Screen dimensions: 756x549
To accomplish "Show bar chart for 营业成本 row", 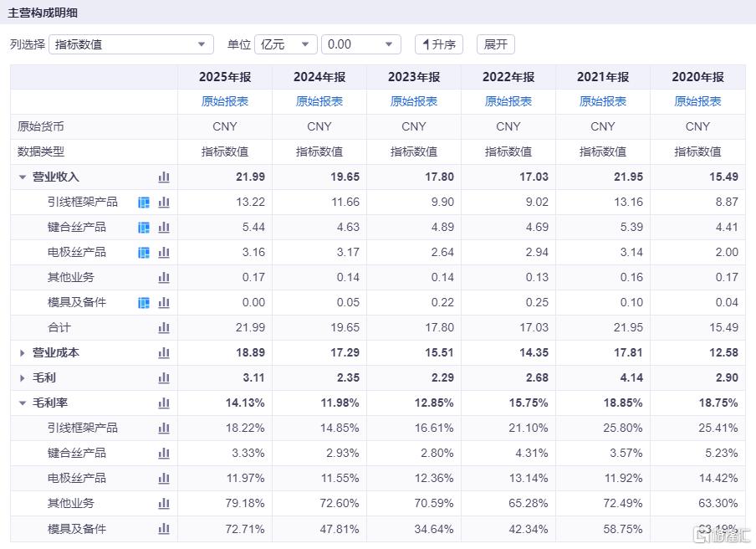I will (164, 352).
